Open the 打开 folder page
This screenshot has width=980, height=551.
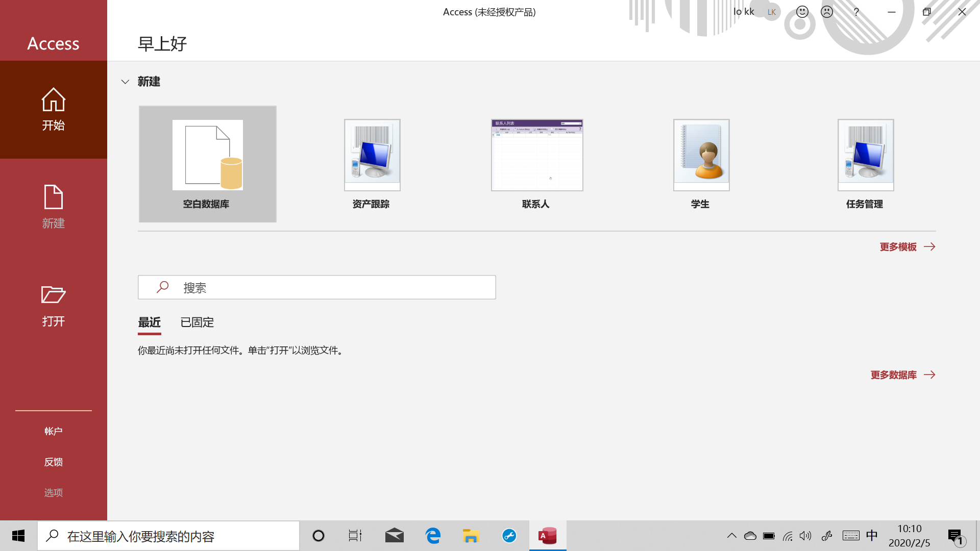54,305
